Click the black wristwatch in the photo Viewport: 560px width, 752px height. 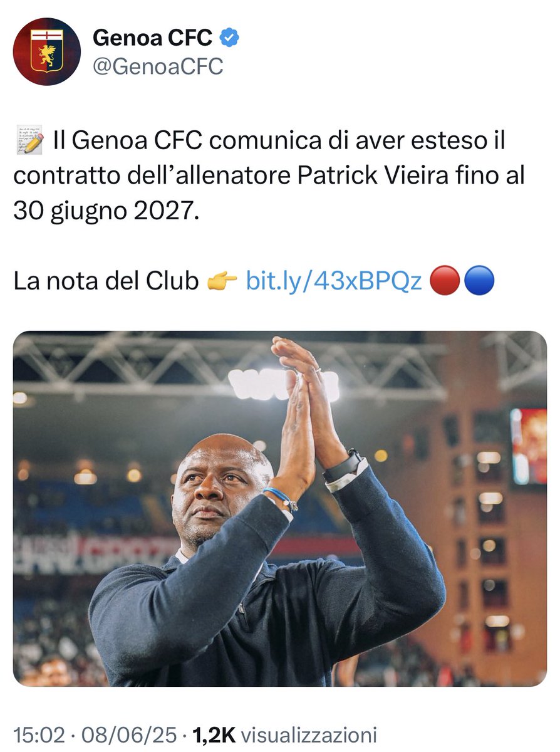[343, 466]
